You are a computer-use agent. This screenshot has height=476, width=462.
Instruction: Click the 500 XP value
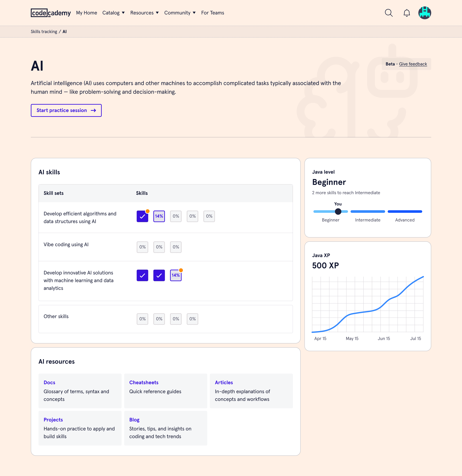pos(325,265)
